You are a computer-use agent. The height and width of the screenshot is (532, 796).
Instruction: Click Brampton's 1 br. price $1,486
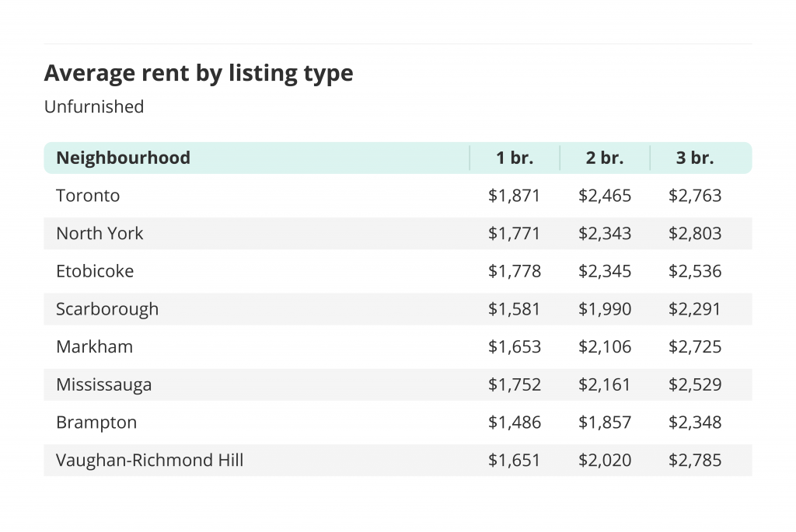(x=515, y=422)
